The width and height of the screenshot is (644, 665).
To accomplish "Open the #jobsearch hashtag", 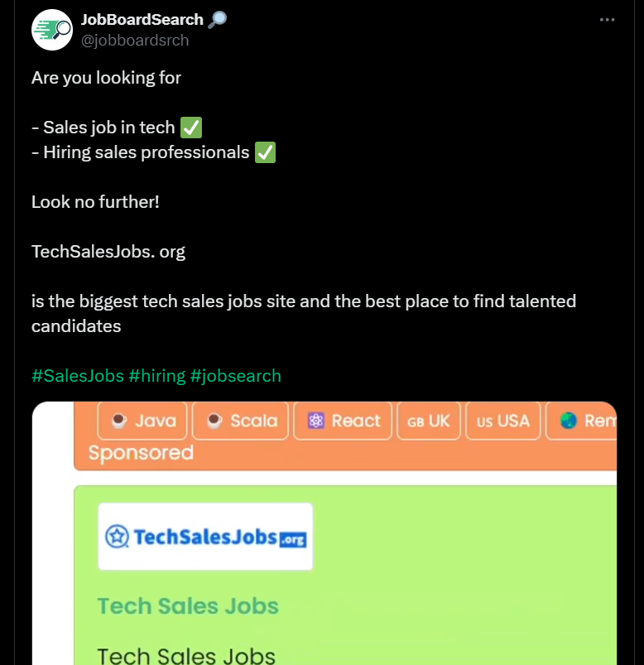I will click(236, 376).
